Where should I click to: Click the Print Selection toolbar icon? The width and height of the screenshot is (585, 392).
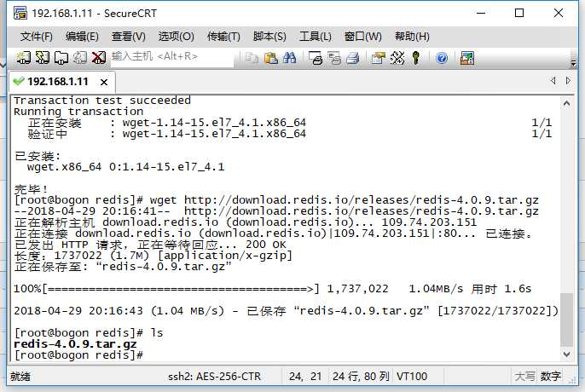pos(334,58)
